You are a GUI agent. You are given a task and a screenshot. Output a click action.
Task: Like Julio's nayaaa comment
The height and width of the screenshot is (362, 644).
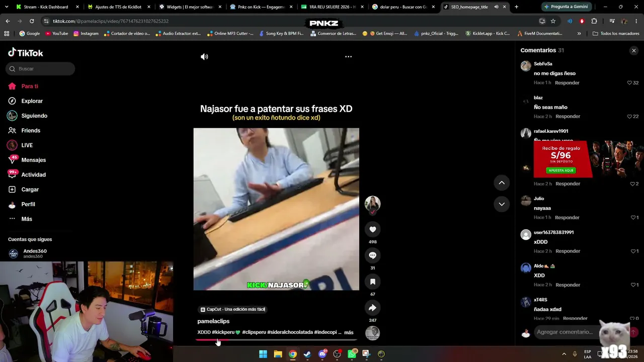(x=633, y=217)
